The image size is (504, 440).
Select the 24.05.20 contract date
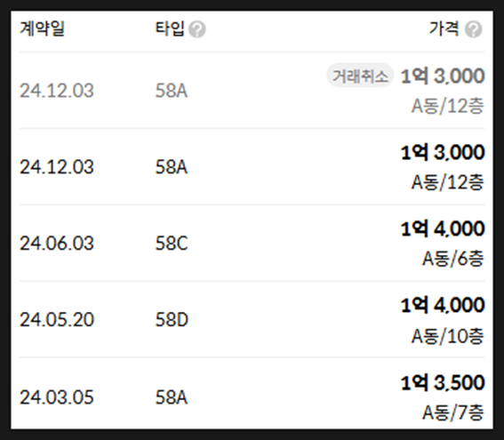pos(57,320)
